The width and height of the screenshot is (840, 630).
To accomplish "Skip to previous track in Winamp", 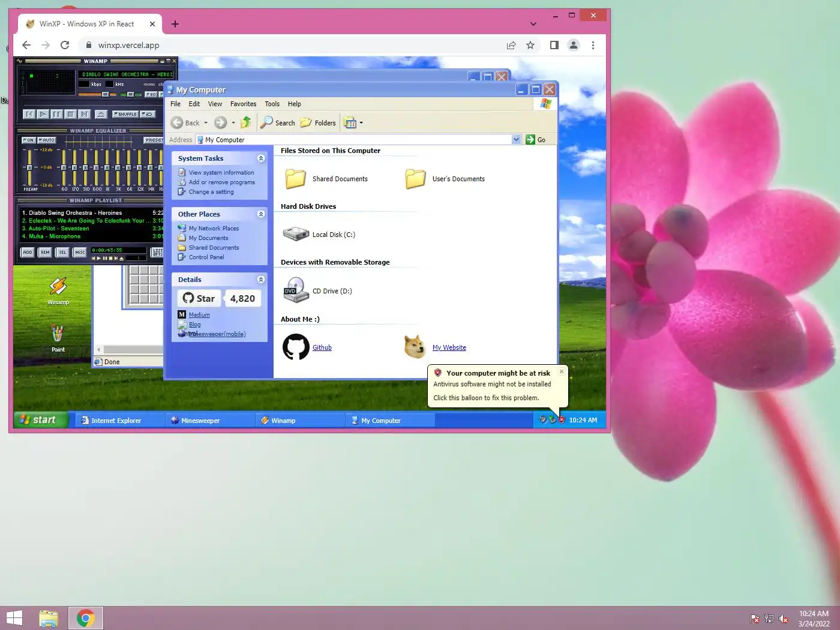I will coord(29,114).
